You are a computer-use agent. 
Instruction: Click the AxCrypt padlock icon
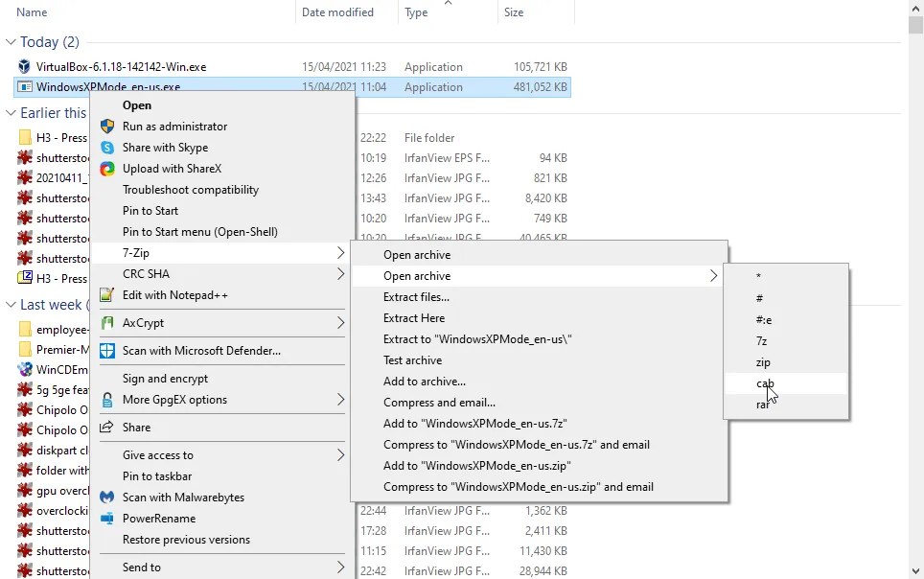(108, 323)
